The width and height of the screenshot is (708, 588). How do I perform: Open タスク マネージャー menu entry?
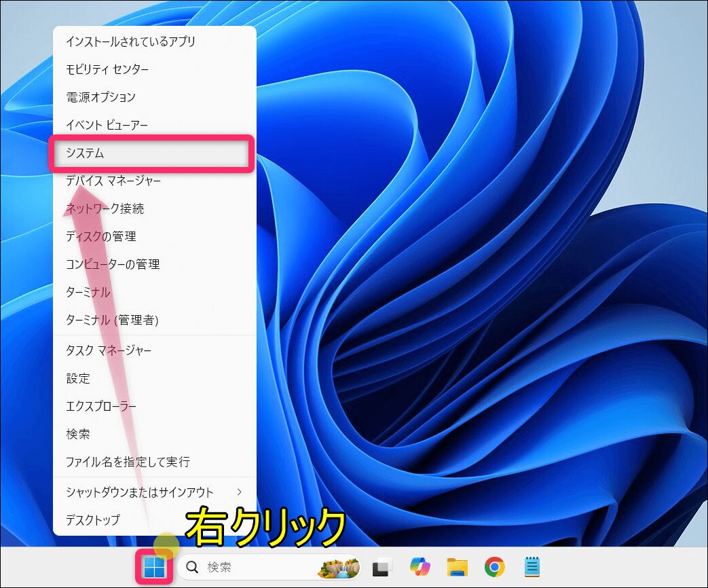click(109, 350)
